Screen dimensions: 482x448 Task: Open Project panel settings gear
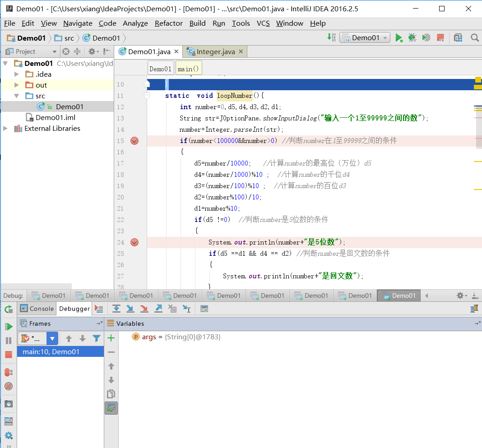tap(93, 51)
